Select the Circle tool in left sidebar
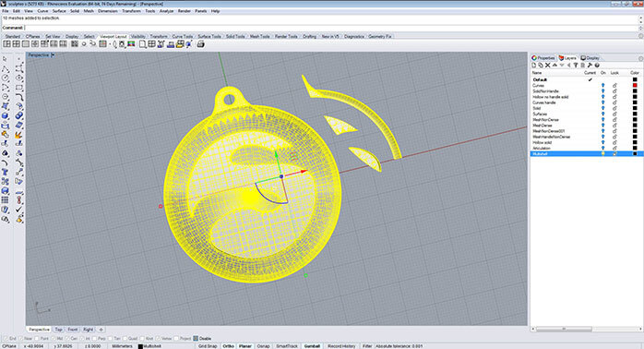 tap(6, 78)
